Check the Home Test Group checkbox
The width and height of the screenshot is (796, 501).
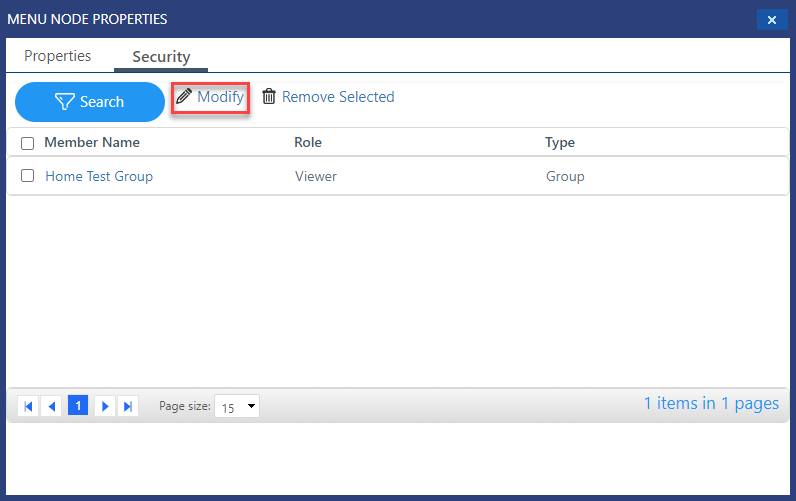(27, 176)
